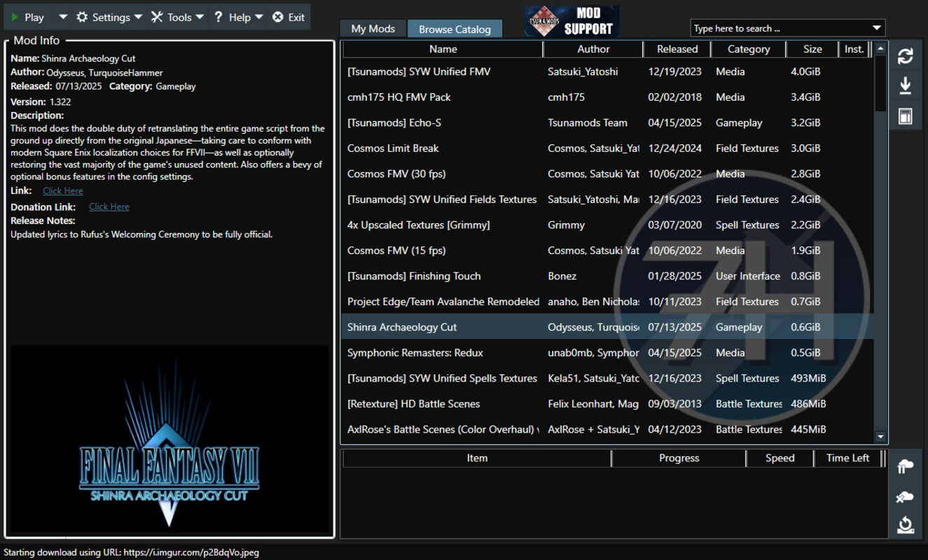Click the Tsunamods Mod Support banner

point(572,21)
